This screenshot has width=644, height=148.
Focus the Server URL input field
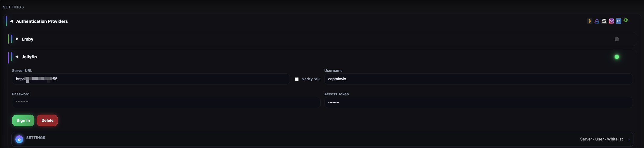[x=151, y=79]
